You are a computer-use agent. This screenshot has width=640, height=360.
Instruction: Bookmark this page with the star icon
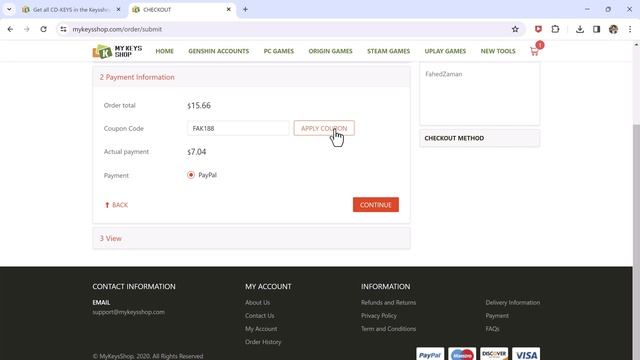[515, 29]
